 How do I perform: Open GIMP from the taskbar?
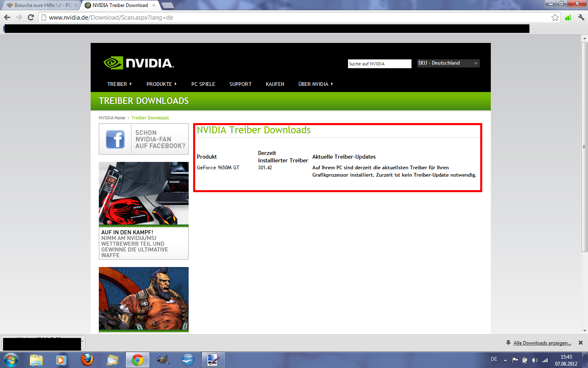point(163,360)
